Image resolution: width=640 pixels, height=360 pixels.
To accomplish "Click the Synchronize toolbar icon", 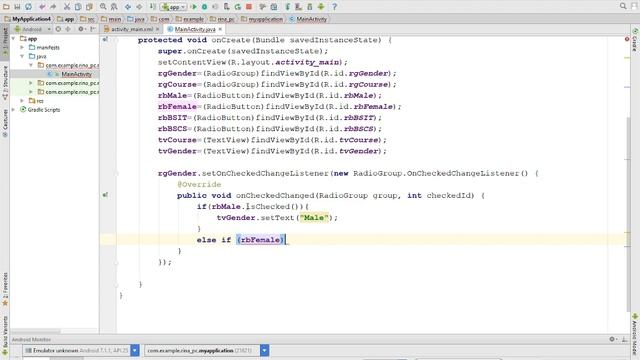I will click(x=29, y=7).
